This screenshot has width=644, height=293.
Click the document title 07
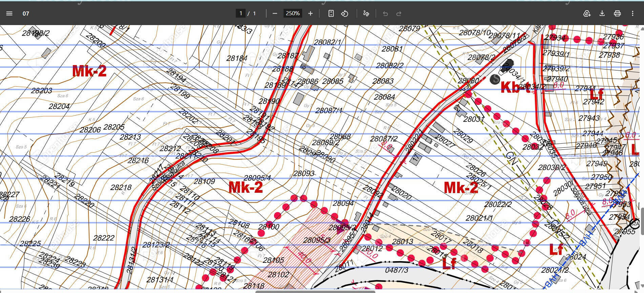26,14
